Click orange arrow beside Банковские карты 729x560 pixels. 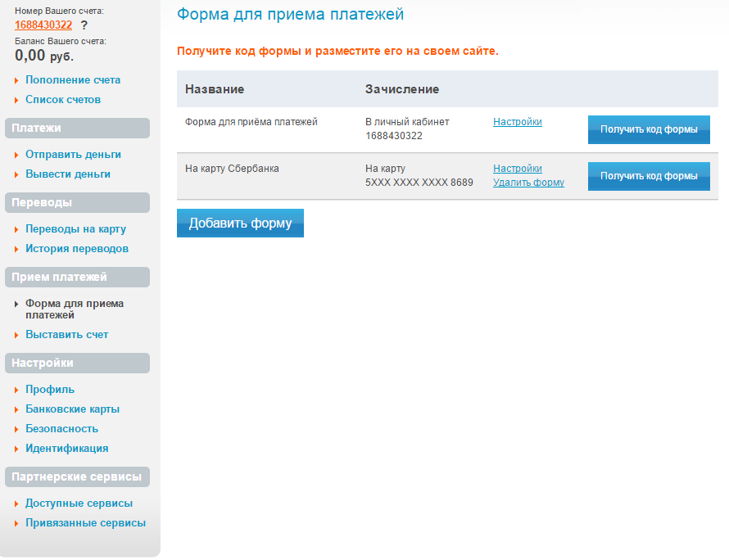tap(16, 409)
